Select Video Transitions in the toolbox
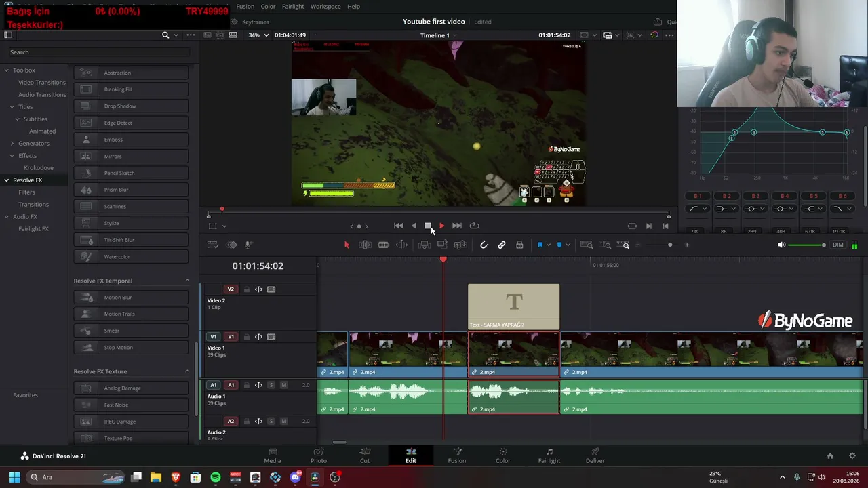The height and width of the screenshot is (488, 868). coord(42,83)
